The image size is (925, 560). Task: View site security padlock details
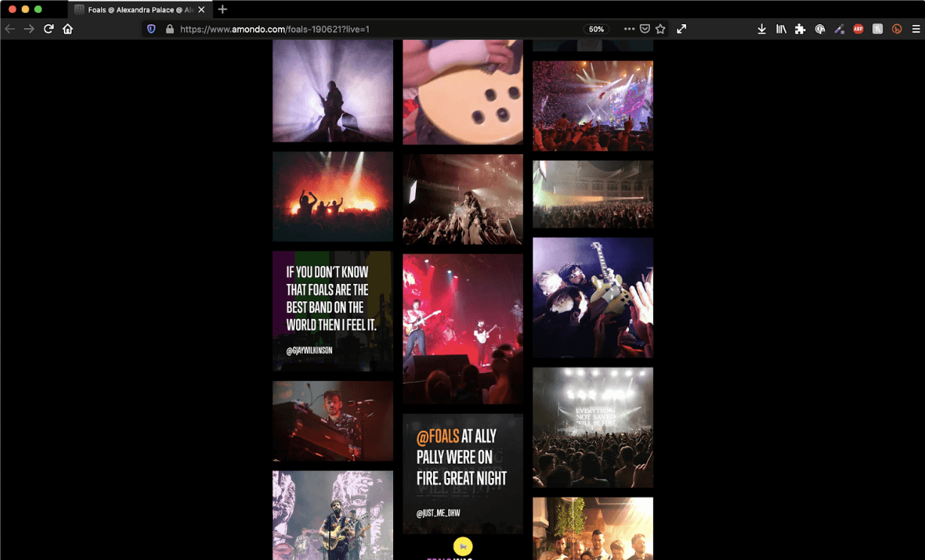169,29
